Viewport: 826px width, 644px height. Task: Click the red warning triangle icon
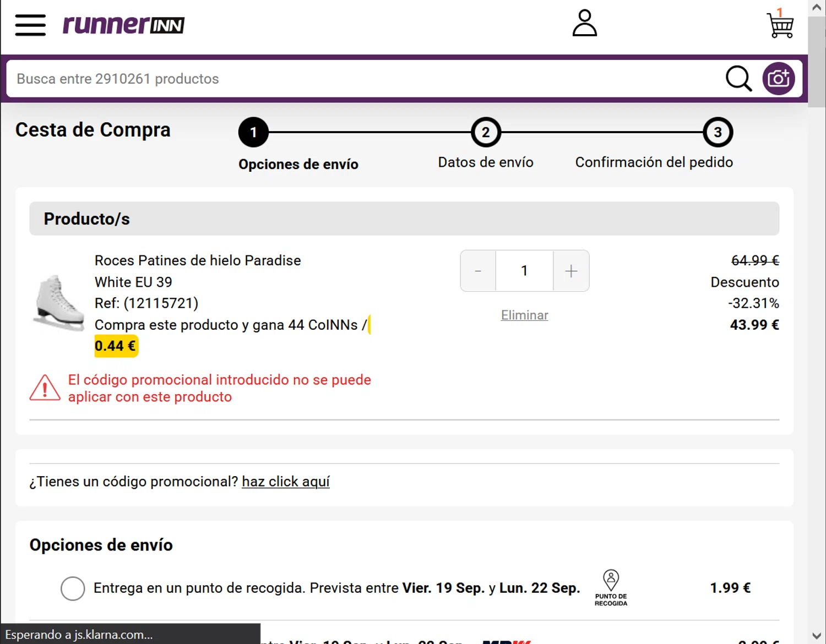pos(45,388)
